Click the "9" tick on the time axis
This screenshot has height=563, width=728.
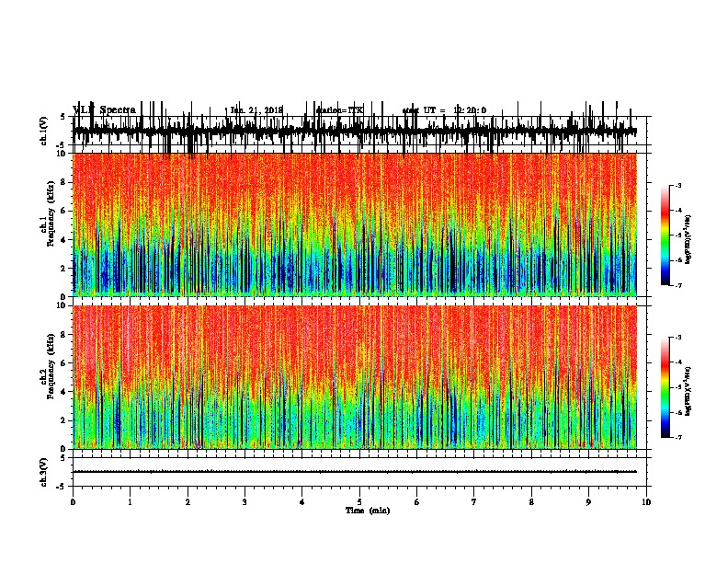[x=588, y=502]
